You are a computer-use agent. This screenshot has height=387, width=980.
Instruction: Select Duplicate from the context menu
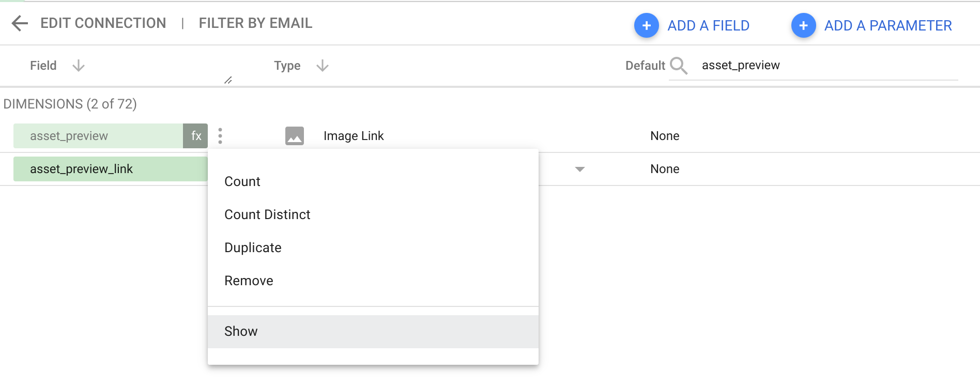253,247
